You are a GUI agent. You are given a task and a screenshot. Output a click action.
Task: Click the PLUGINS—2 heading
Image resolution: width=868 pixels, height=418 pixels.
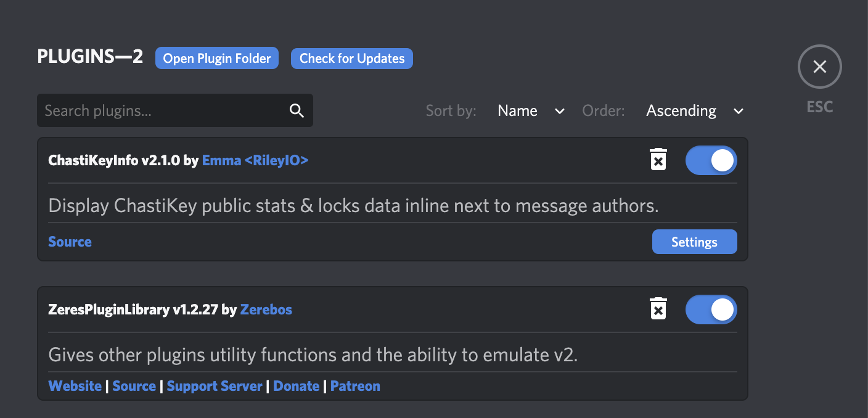click(x=90, y=57)
